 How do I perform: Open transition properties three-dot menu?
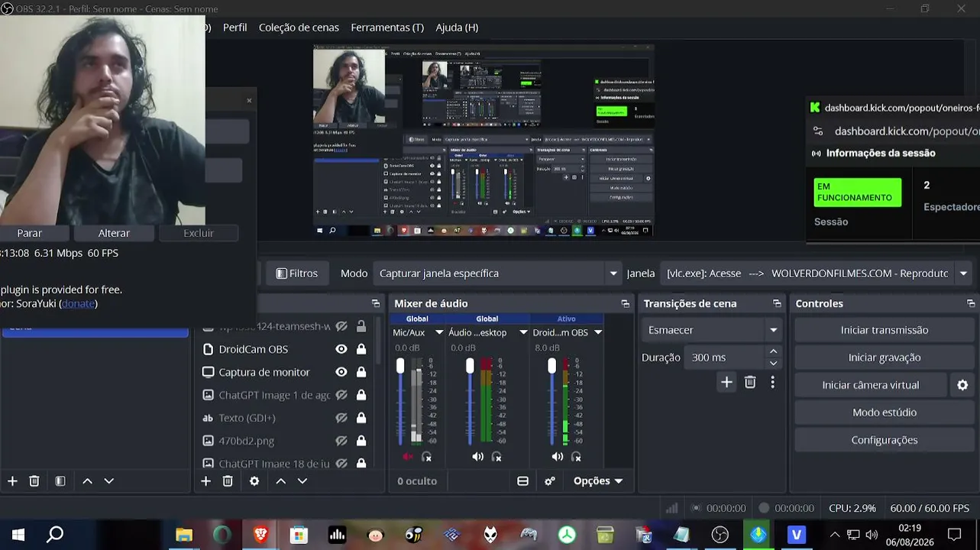pyautogui.click(x=773, y=382)
